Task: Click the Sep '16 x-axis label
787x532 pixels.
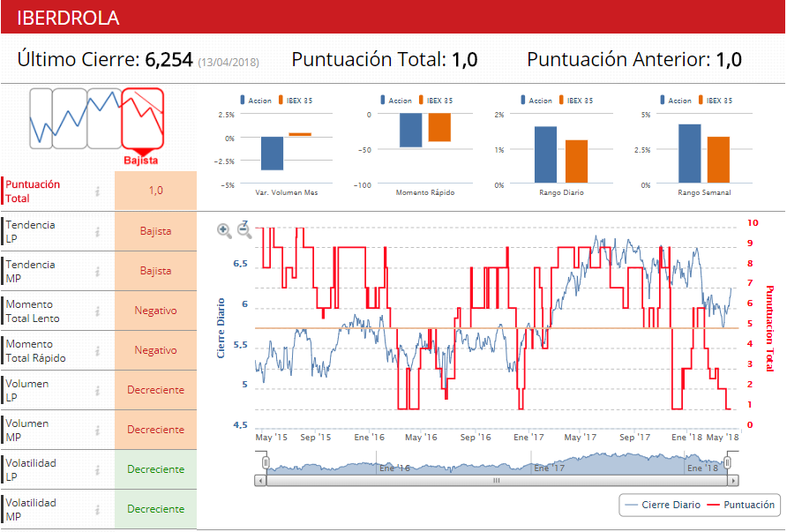Action: click(476, 437)
